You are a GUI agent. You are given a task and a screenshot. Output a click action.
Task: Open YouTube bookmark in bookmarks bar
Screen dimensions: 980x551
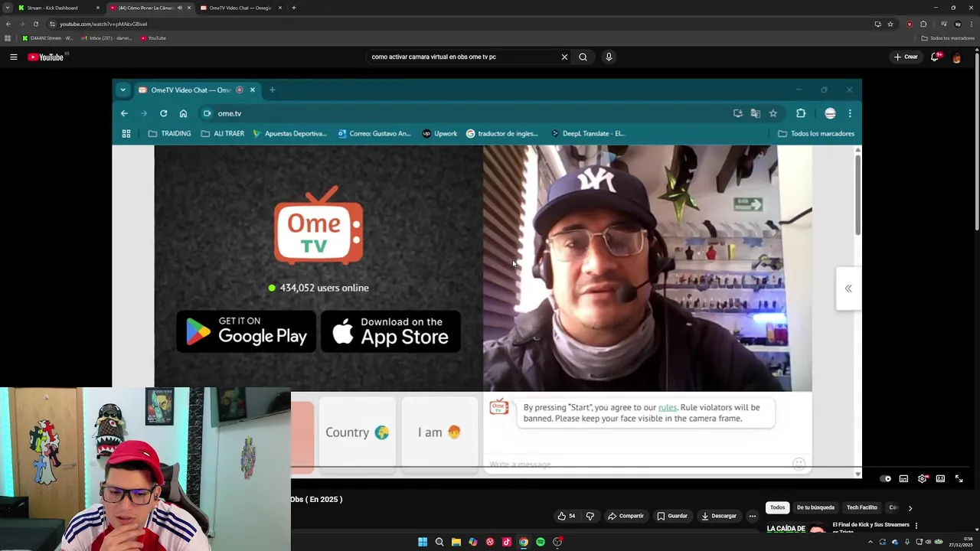(153, 38)
